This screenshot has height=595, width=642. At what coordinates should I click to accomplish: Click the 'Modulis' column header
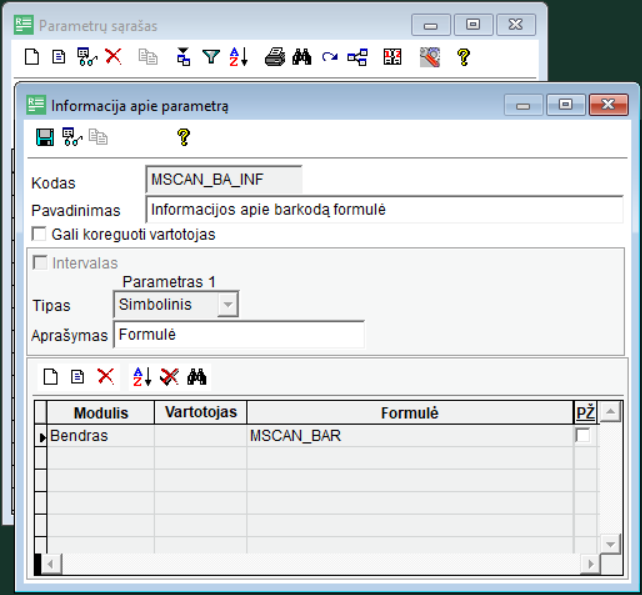(x=101, y=413)
